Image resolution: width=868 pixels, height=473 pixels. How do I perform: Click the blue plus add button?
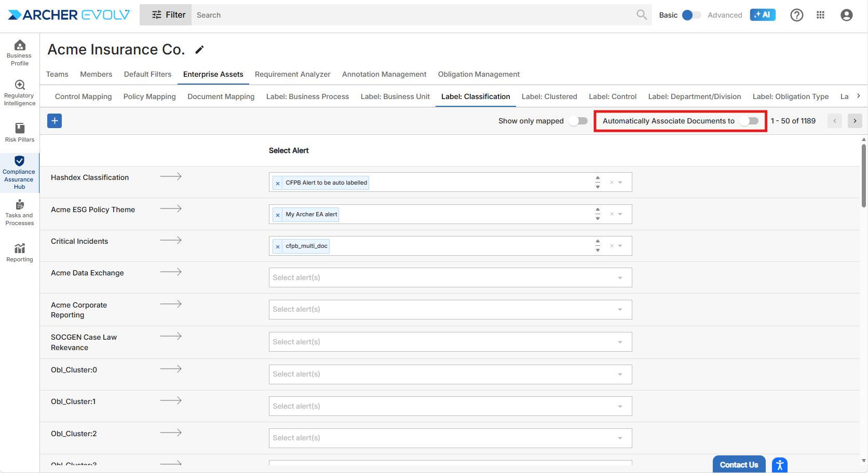[55, 121]
